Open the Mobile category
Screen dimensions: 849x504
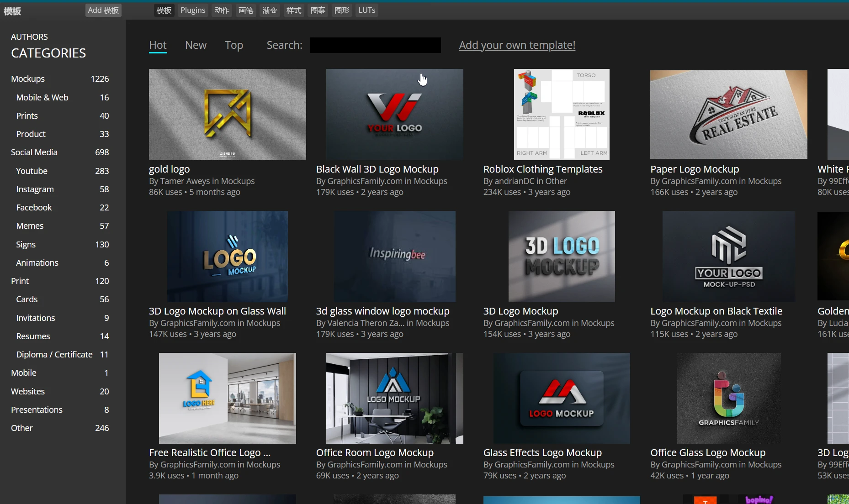click(60, 373)
